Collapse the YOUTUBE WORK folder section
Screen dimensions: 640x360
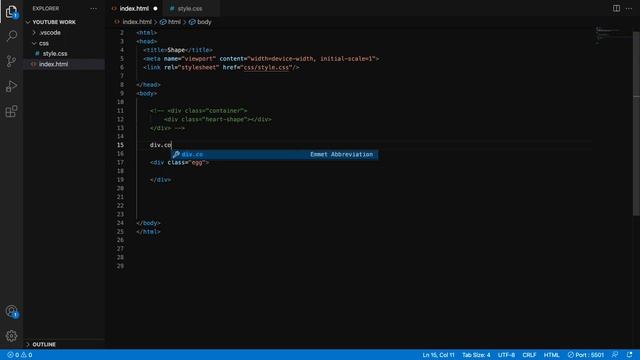54,22
